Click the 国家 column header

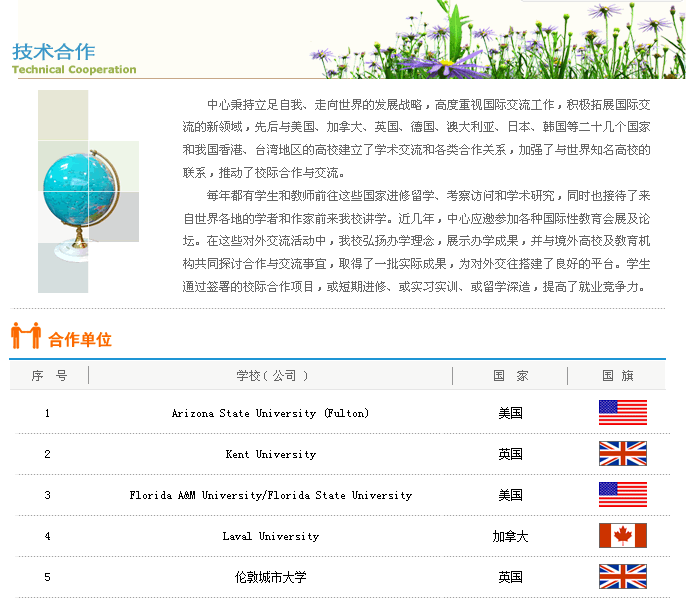tap(510, 376)
